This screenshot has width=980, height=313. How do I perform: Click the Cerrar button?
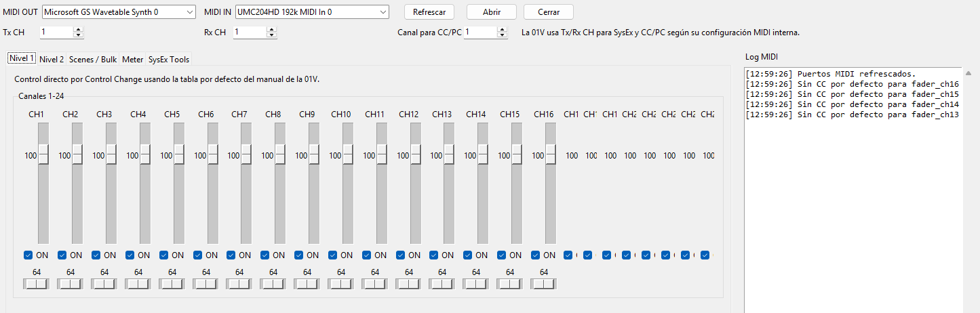click(x=549, y=12)
